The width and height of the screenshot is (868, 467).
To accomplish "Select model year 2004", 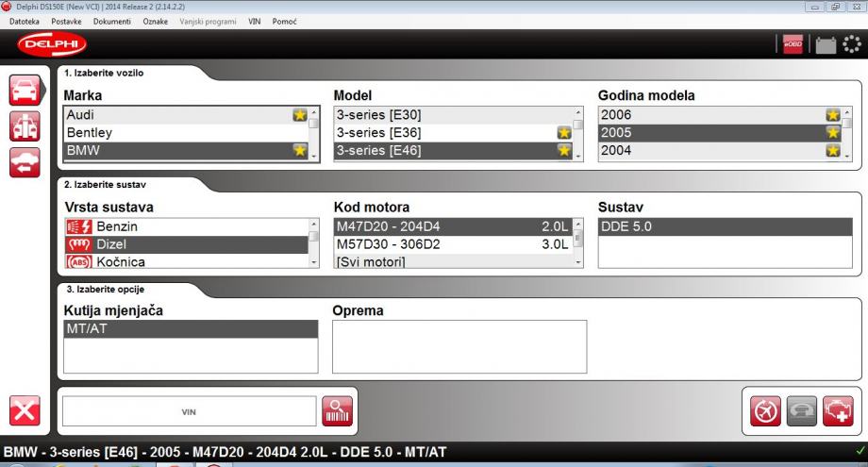I will (720, 151).
